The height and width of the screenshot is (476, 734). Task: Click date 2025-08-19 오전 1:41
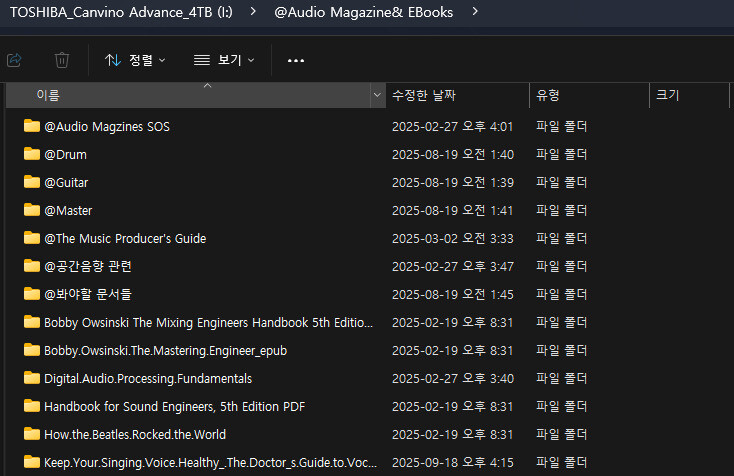click(x=453, y=211)
